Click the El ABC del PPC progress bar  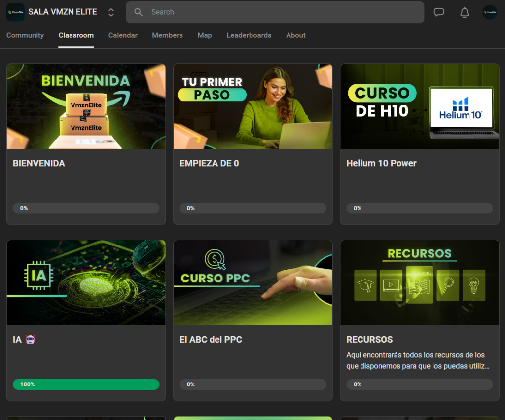pyautogui.click(x=253, y=385)
